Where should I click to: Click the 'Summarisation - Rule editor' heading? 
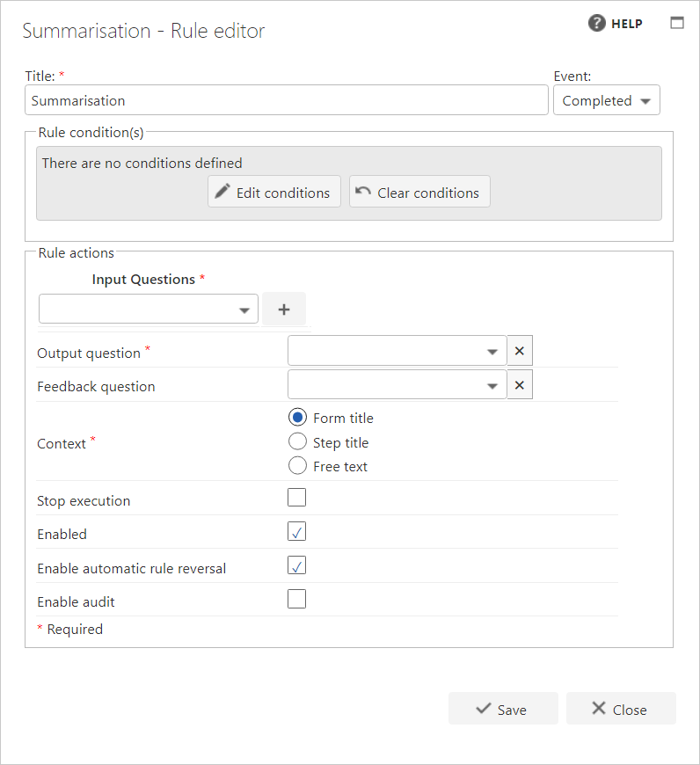[143, 32]
